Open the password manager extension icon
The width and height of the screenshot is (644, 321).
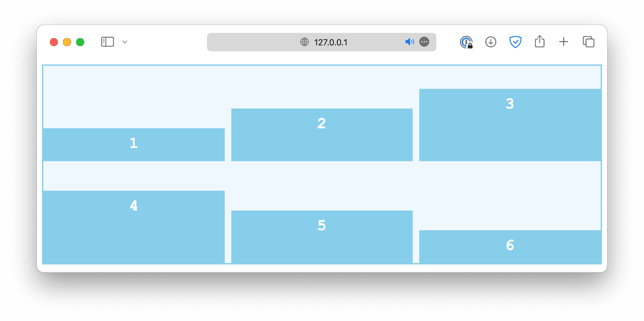[466, 42]
